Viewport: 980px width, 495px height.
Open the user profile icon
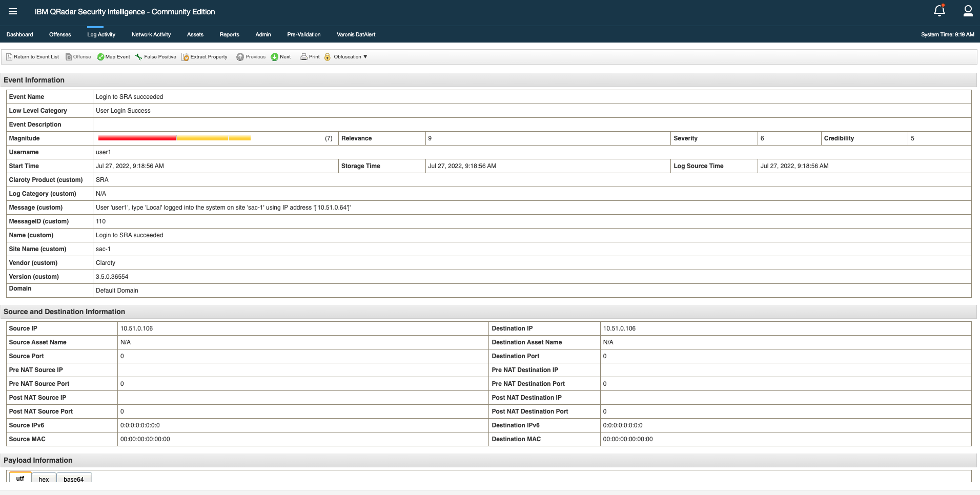click(x=968, y=11)
